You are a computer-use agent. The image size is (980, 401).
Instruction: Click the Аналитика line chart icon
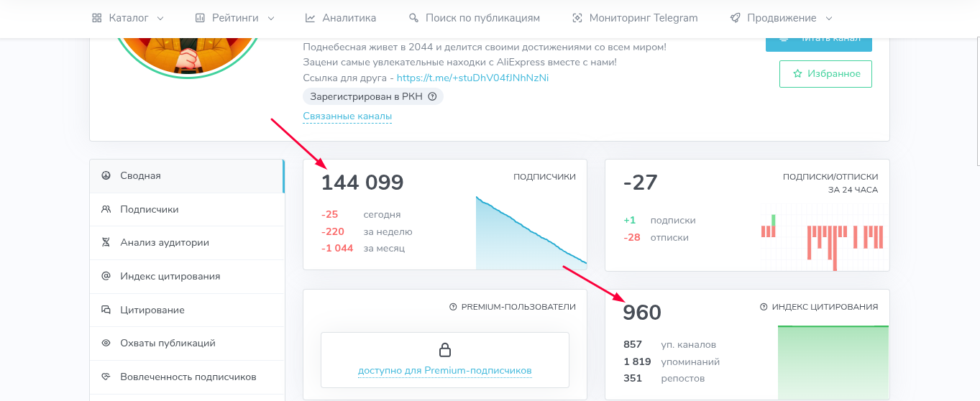click(310, 18)
